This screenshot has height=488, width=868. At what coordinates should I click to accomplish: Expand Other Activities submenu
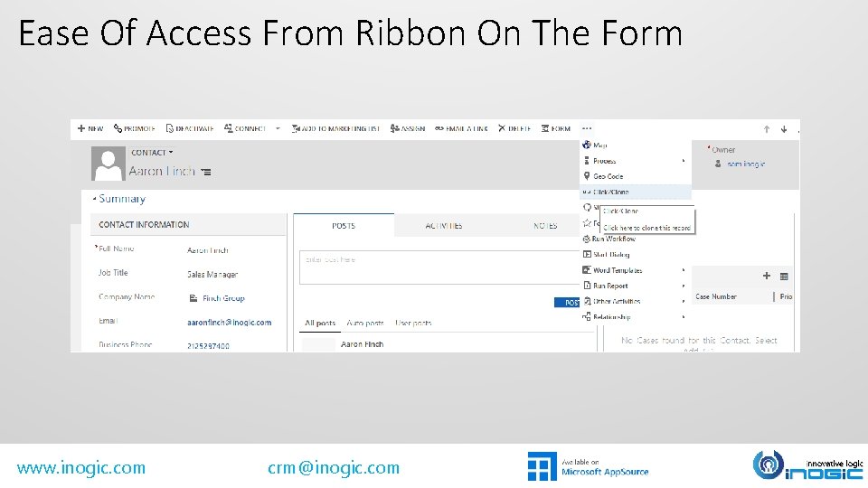pyautogui.click(x=635, y=301)
